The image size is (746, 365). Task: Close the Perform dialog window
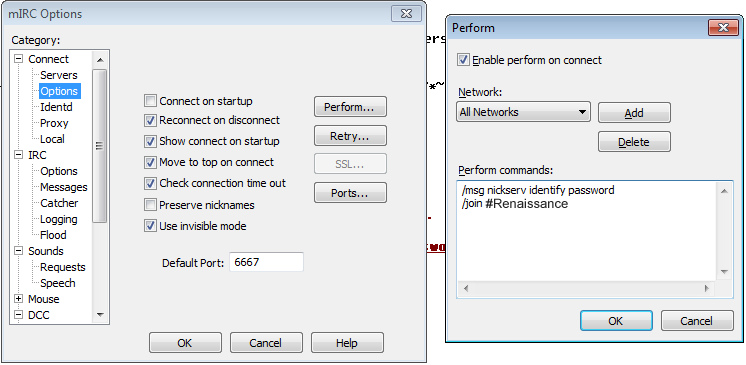723,28
